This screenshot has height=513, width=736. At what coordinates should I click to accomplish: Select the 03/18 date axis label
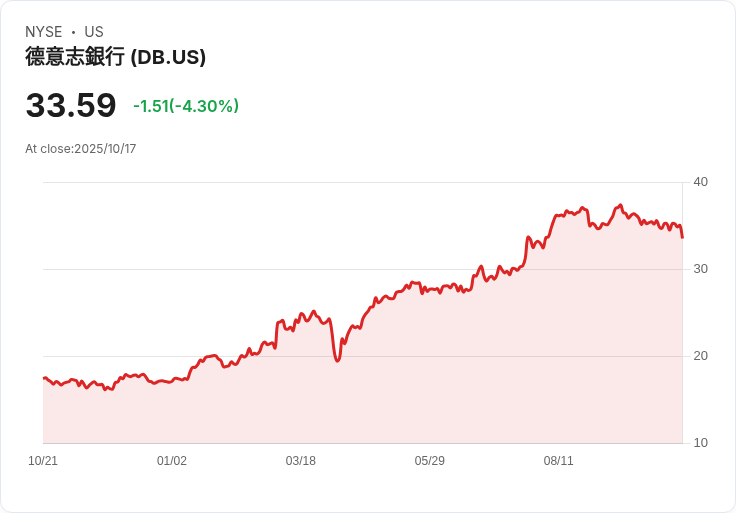[301, 461]
